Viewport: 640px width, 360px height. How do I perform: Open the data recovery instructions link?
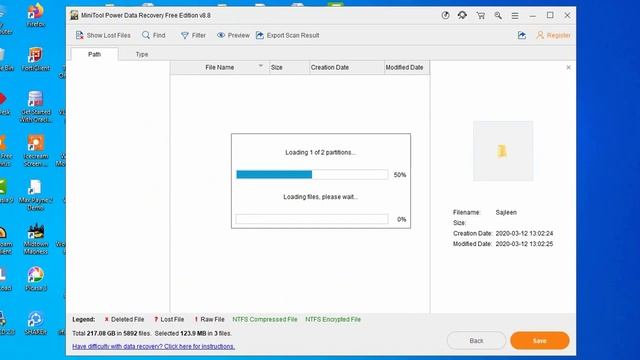(x=153, y=347)
